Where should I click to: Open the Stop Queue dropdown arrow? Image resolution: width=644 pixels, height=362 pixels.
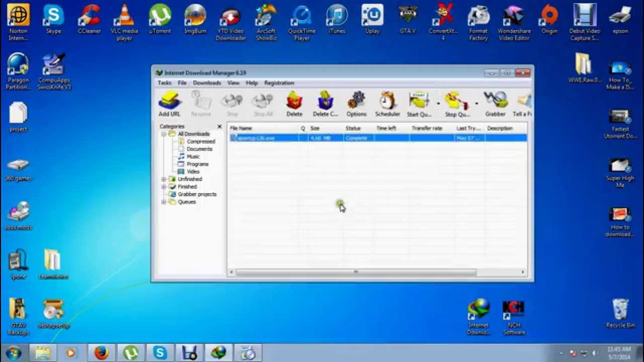[x=476, y=104]
